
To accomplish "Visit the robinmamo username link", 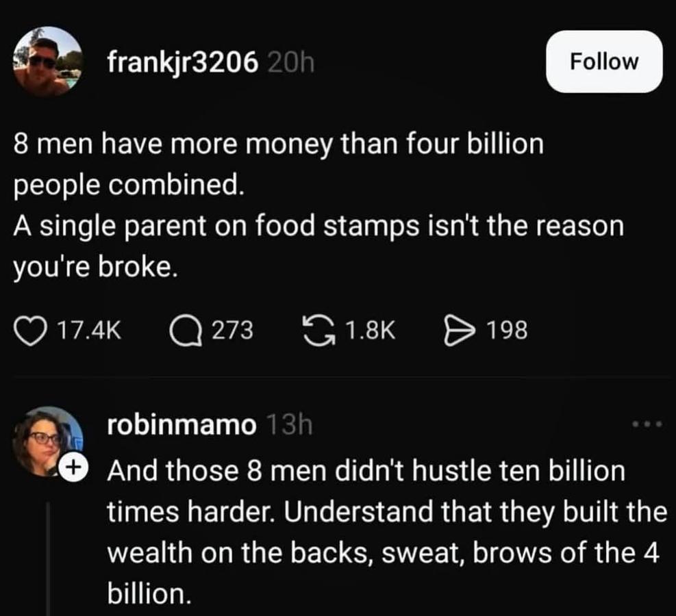I will point(181,425).
